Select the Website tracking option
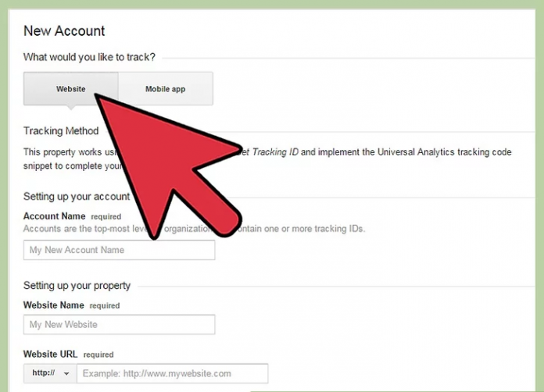The image size is (544, 392). coord(70,89)
